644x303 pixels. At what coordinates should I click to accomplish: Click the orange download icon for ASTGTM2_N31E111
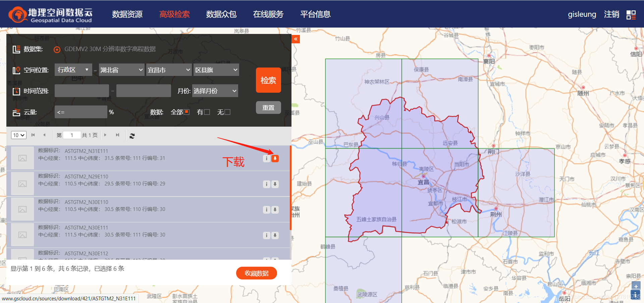point(275,159)
